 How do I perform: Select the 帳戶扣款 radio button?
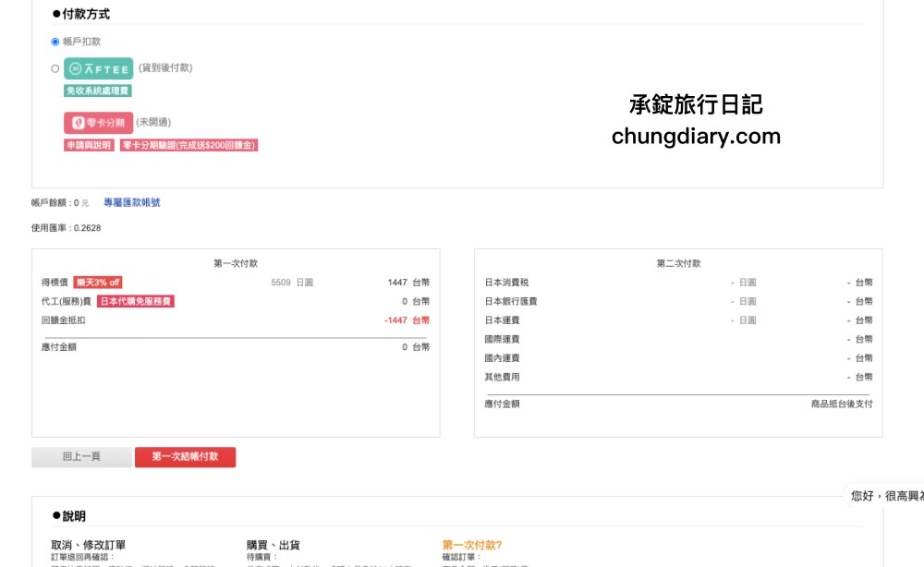(55, 42)
